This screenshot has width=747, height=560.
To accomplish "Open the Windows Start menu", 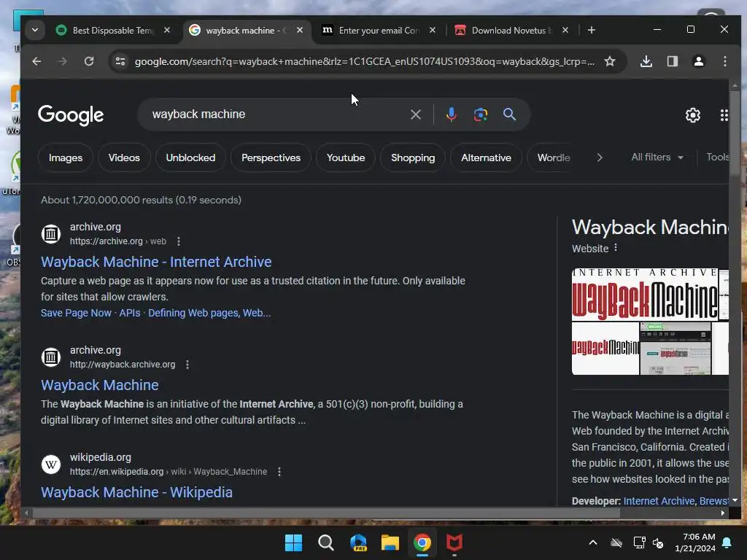I will coord(293,542).
